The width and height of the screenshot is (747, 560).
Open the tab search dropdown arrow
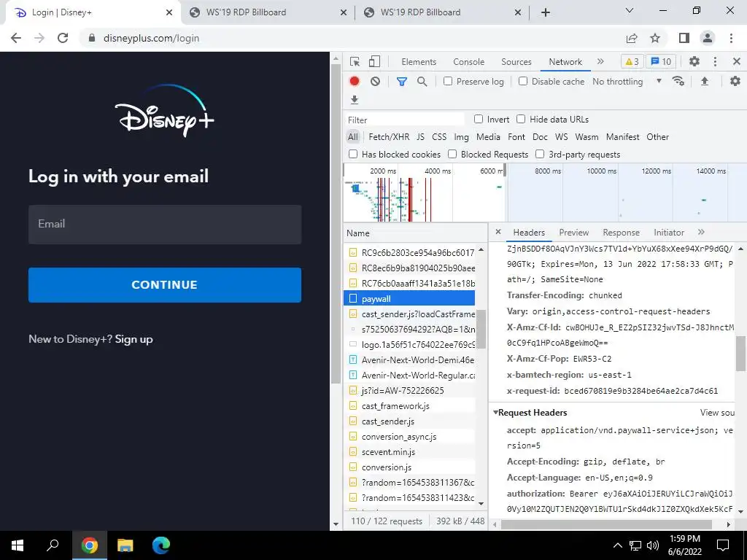pyautogui.click(x=630, y=10)
